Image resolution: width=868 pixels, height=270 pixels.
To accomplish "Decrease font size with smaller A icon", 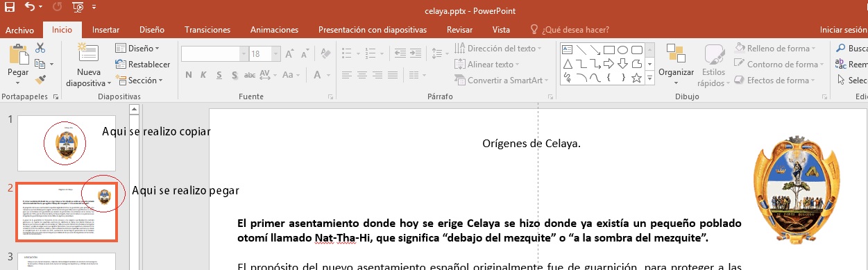I will pyautogui.click(x=305, y=53).
